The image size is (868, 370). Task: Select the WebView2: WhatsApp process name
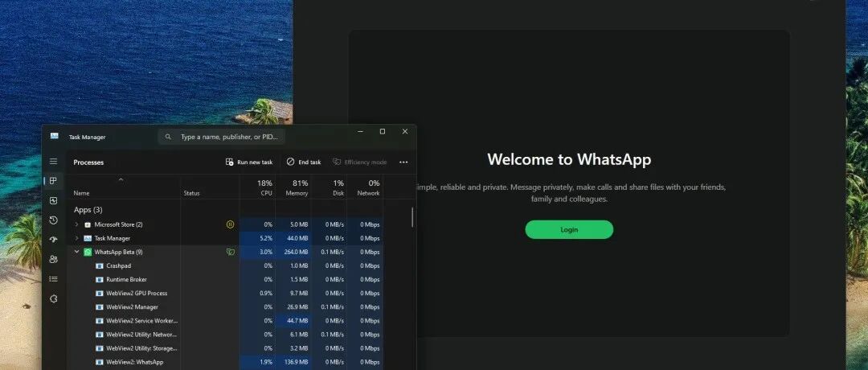134,362
